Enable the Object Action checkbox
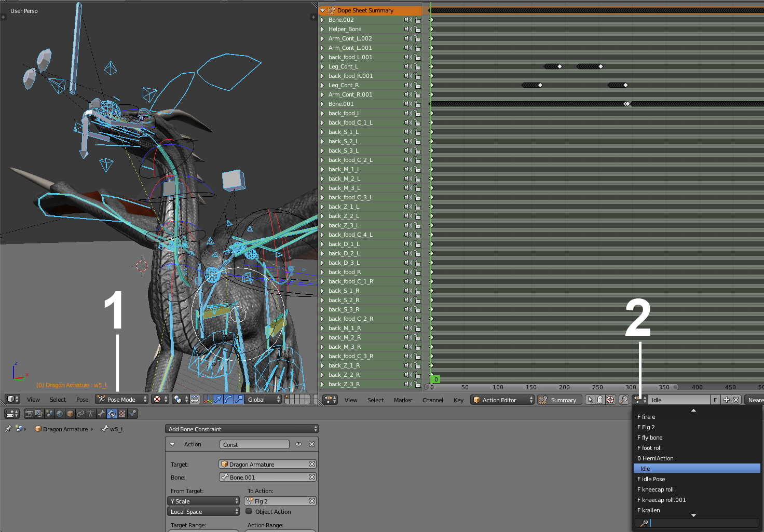Viewport: 764px width, 532px height. tap(249, 512)
